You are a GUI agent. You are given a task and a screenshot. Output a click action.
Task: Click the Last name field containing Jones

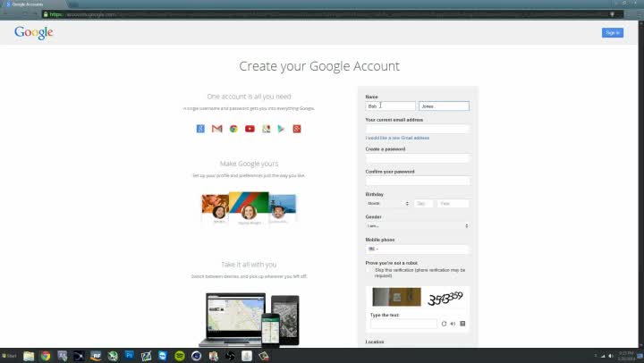point(444,106)
